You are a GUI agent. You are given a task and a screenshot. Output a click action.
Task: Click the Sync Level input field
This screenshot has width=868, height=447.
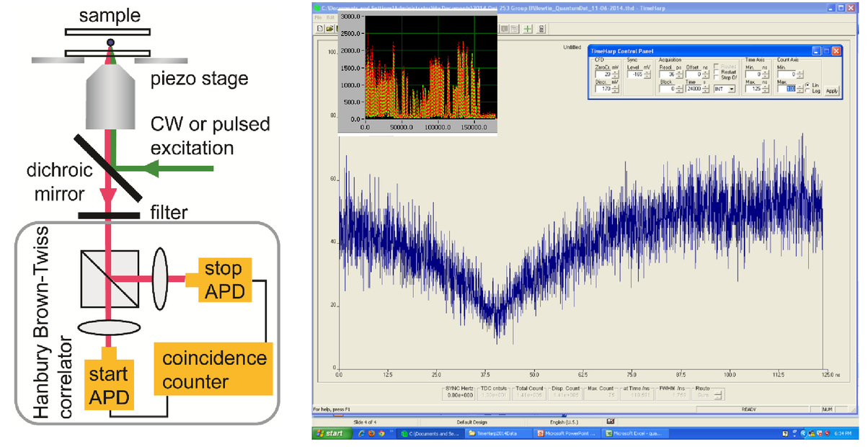coord(635,74)
